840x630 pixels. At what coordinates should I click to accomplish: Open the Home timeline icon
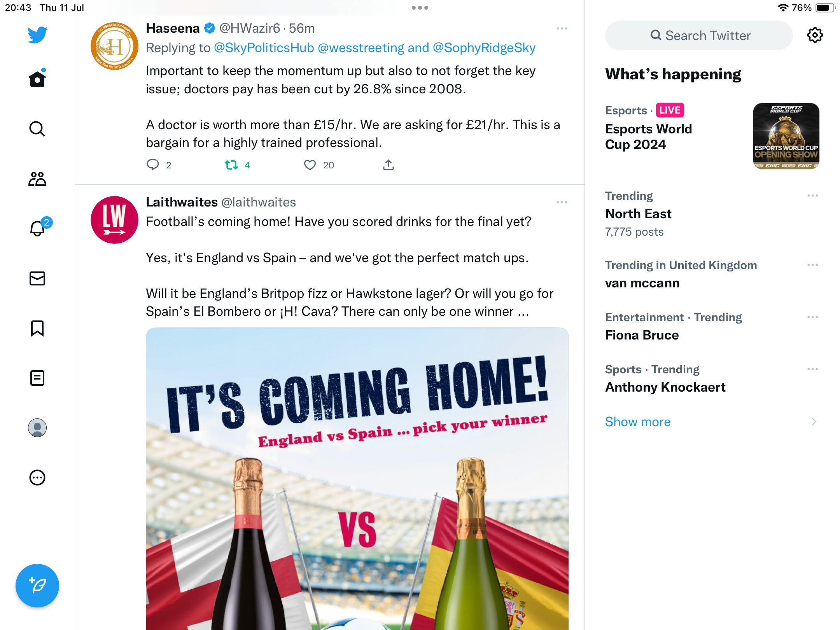pos(37,79)
